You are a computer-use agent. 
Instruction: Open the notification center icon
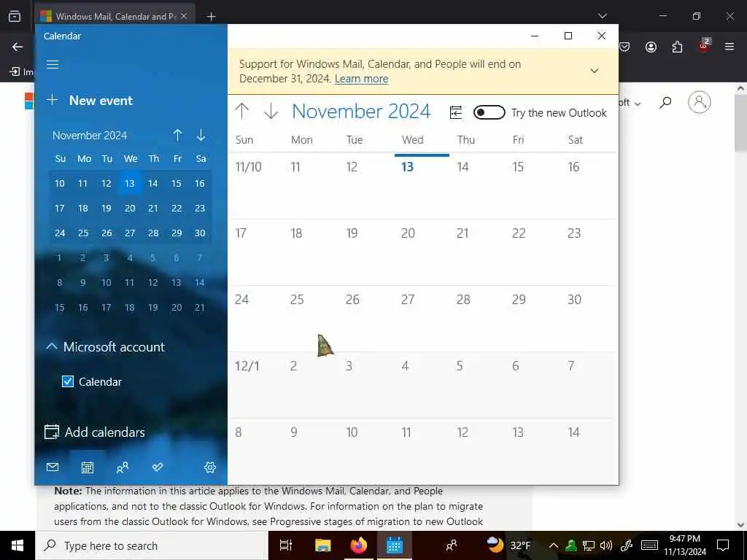[723, 545]
